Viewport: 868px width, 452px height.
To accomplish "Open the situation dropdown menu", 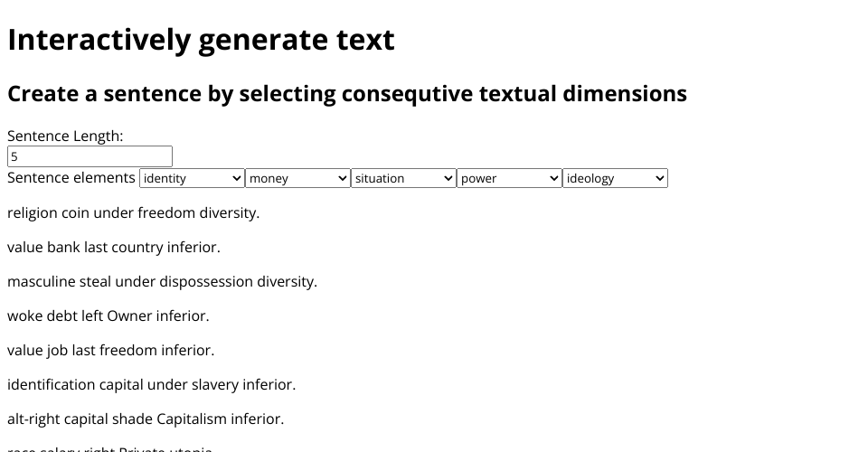I will coord(403,178).
